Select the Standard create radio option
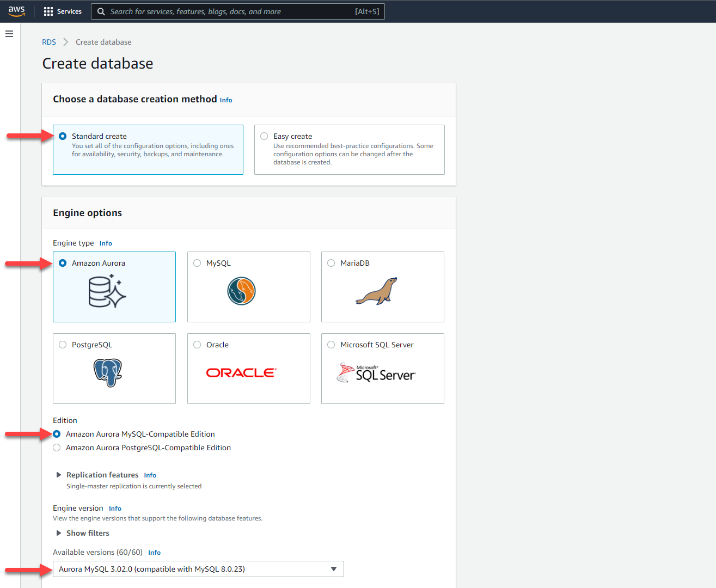The height and width of the screenshot is (588, 716). point(63,136)
